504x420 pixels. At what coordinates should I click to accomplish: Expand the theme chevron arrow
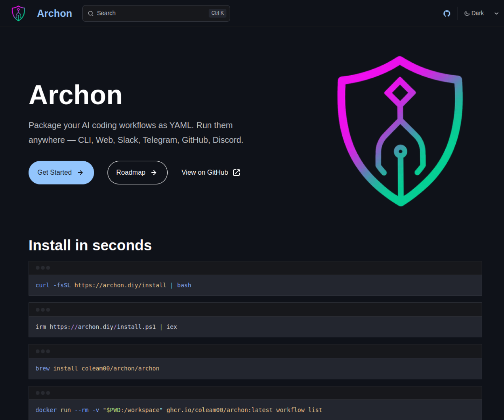tap(496, 13)
